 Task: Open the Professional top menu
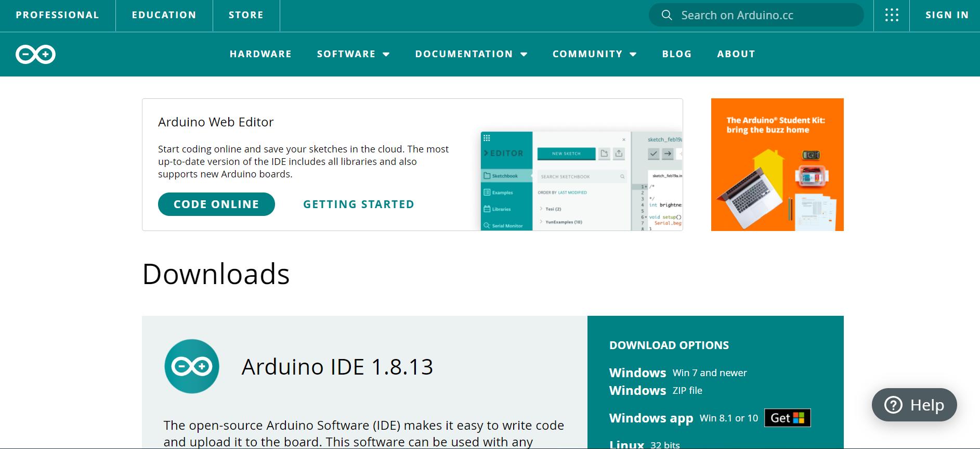point(57,15)
